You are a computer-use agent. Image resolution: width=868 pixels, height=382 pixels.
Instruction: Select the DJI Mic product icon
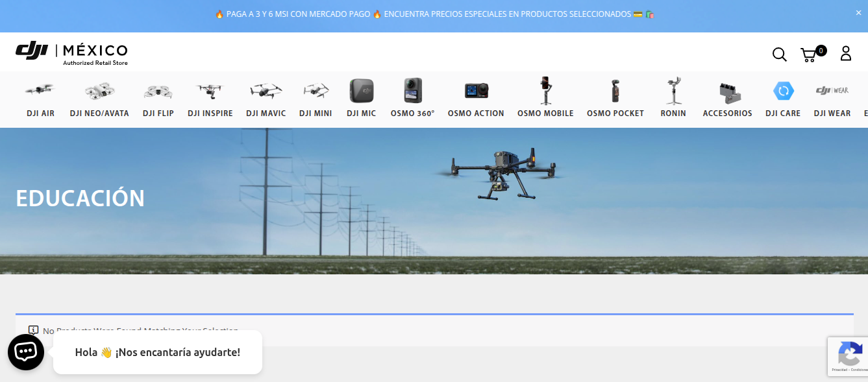click(x=361, y=90)
